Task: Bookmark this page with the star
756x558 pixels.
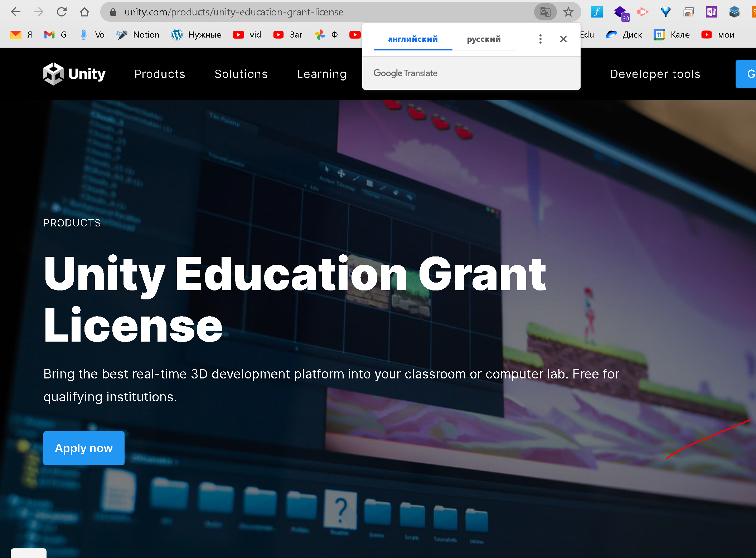Action: click(x=568, y=12)
